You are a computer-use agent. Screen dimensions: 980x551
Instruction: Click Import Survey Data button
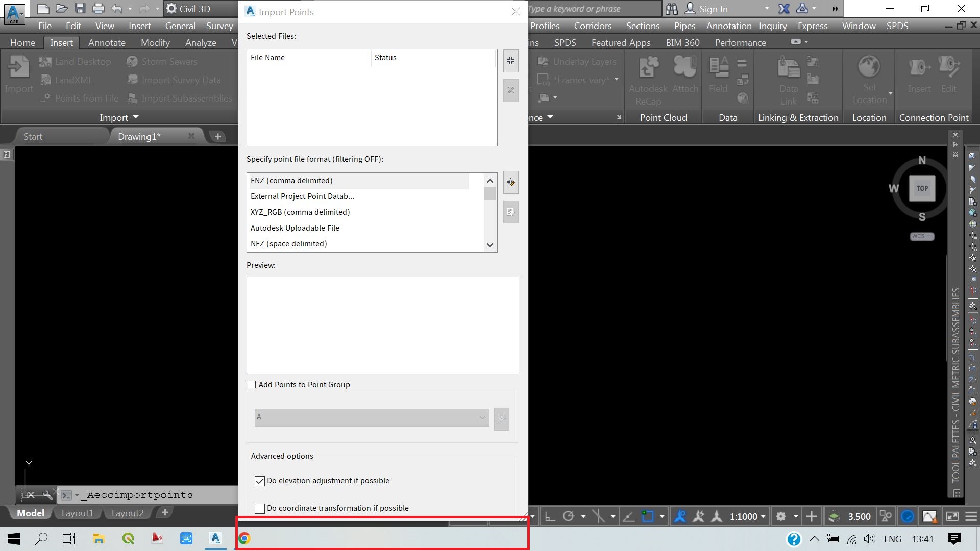click(174, 80)
